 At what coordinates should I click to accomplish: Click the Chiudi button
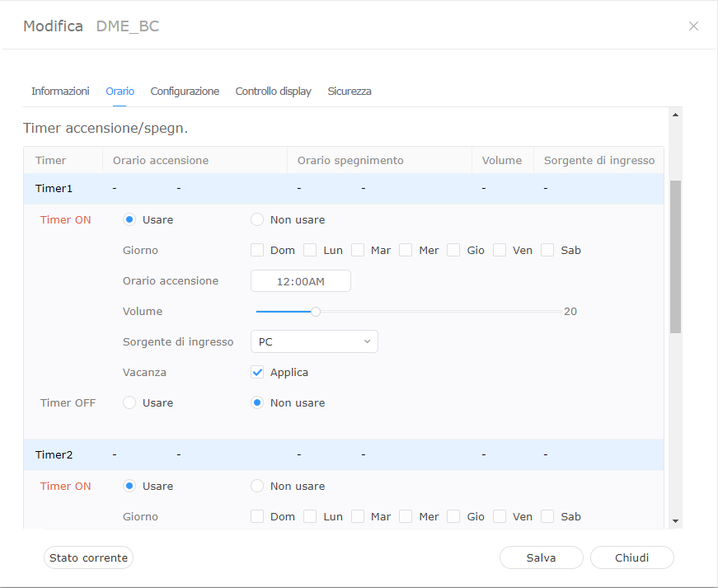tap(631, 557)
